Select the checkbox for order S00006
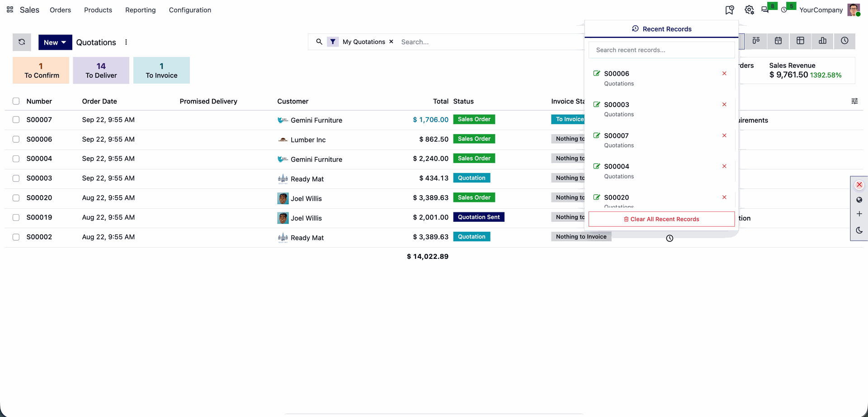The image size is (868, 417). click(16, 139)
